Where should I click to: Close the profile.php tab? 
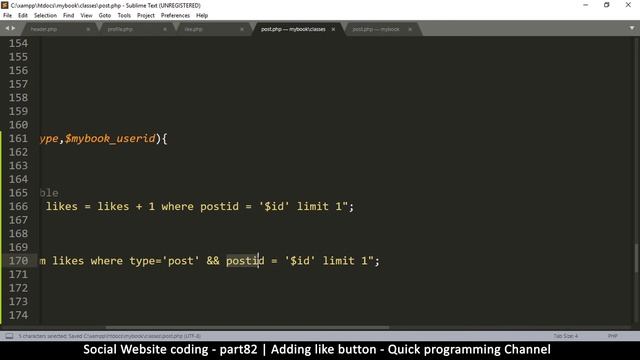pyautogui.click(x=165, y=29)
